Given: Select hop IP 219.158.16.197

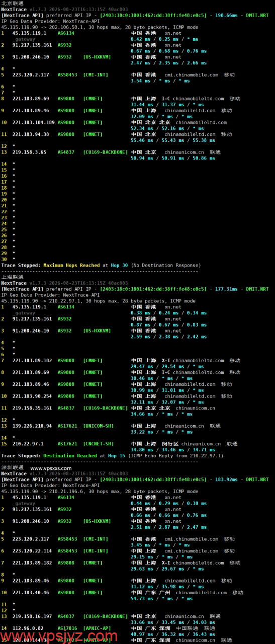Looking at the screenshot, I should click(x=32, y=616).
